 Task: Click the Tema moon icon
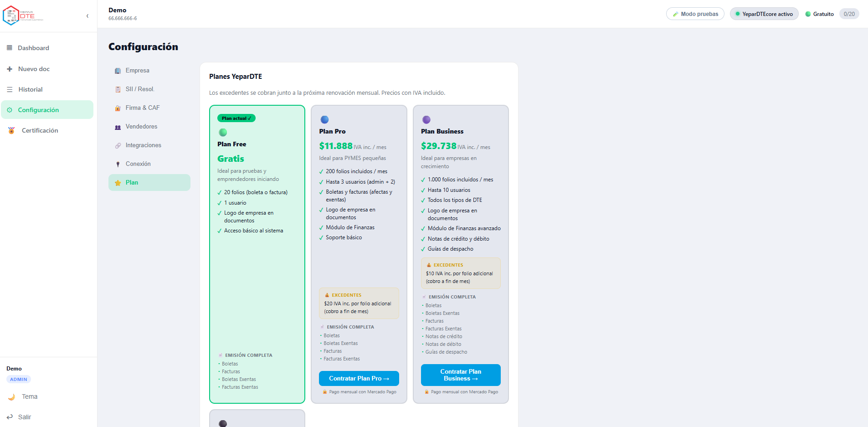[x=11, y=397]
